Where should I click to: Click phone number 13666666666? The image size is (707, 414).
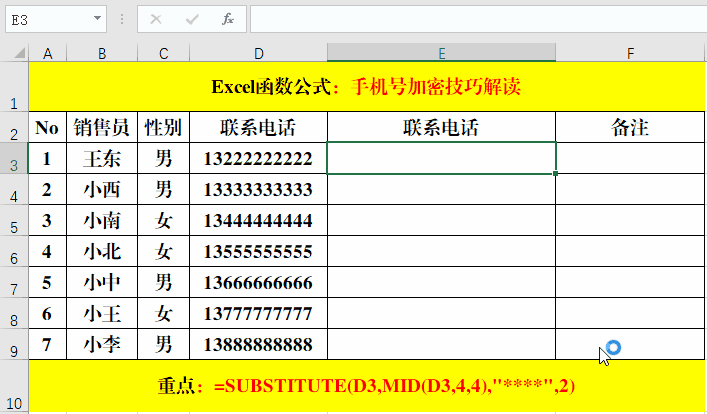[x=258, y=282]
